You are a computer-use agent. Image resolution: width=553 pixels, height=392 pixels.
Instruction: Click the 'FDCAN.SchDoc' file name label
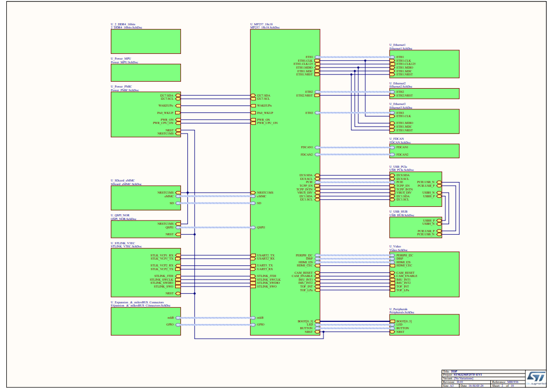tap(400, 142)
